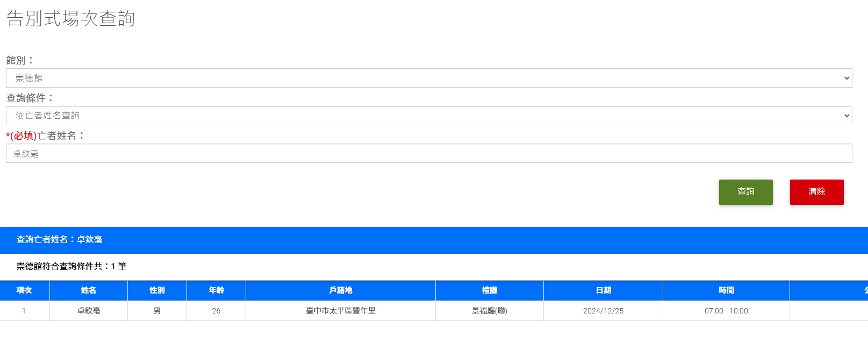Select the 07:00 - 10:00 time cell
Viewport: 868px width, 350px height.
(x=726, y=311)
